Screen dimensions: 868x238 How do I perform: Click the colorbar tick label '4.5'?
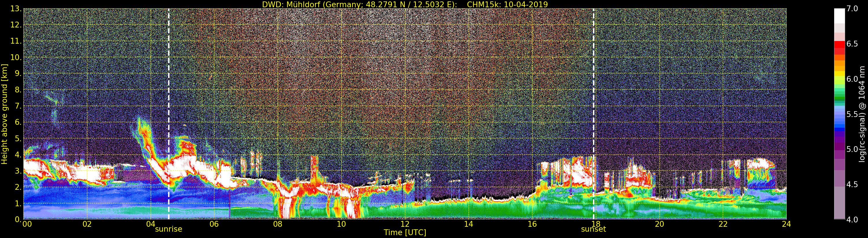tap(852, 185)
